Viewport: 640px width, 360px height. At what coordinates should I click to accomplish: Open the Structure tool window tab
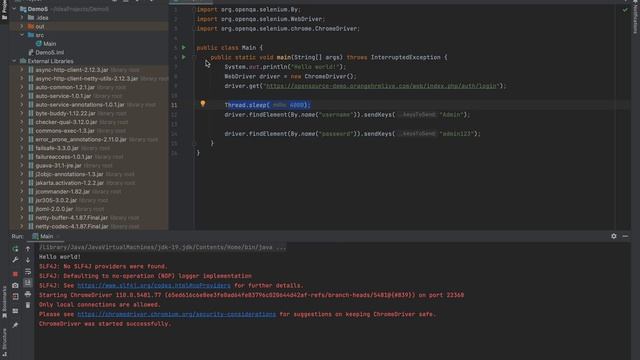4,342
